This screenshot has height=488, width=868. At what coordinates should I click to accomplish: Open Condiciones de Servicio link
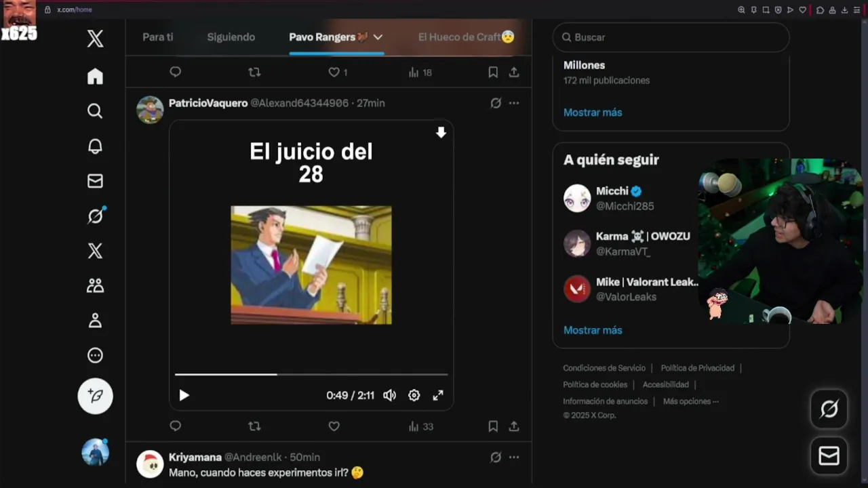pos(604,368)
